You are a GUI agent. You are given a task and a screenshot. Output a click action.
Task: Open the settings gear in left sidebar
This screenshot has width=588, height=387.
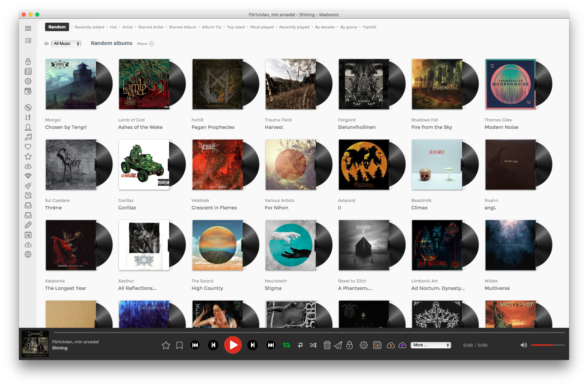28,81
